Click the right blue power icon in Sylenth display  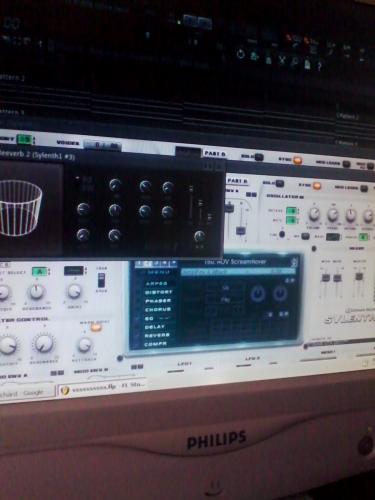pyautogui.click(x=280, y=294)
